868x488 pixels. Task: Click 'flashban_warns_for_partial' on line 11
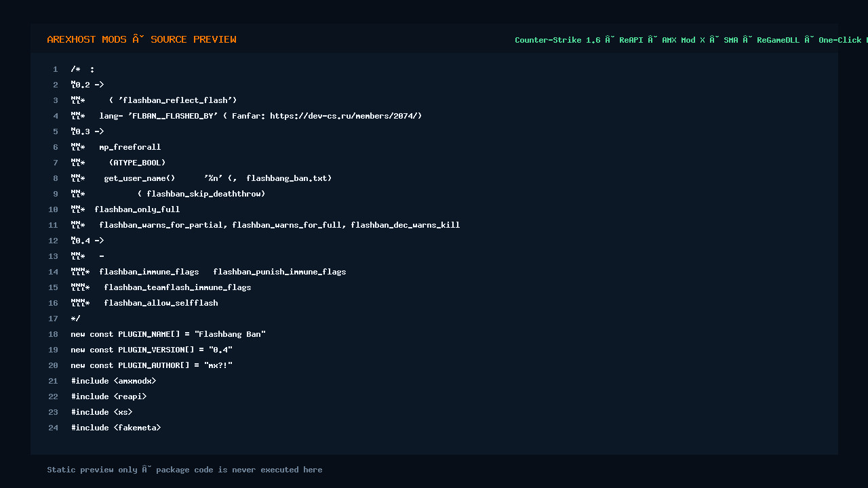(161, 225)
